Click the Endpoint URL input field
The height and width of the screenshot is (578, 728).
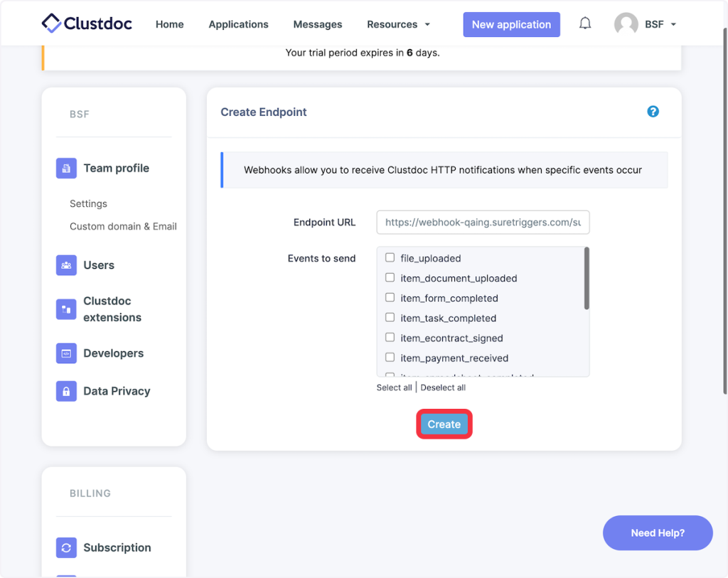pyautogui.click(x=483, y=223)
